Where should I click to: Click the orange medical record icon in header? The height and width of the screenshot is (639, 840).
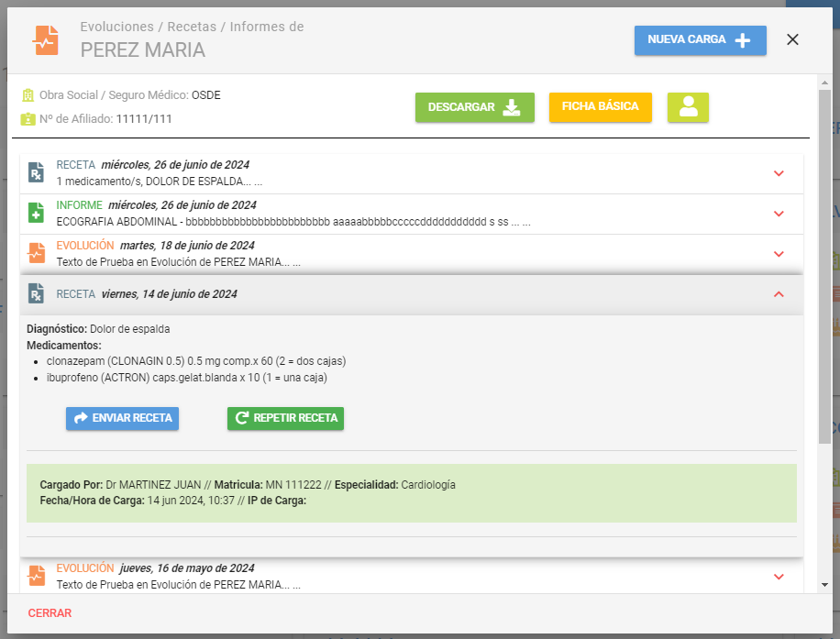(45, 39)
